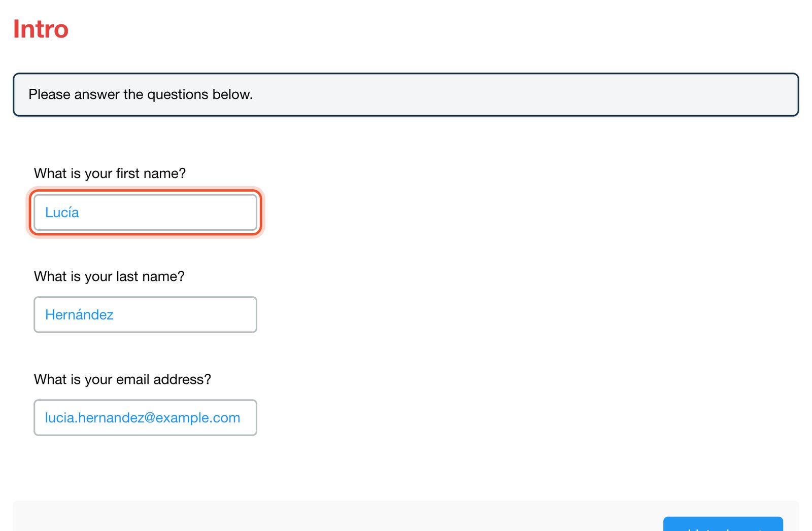Click the 'What is your first name?' label
Image resolution: width=812 pixels, height=531 pixels.
[110, 173]
